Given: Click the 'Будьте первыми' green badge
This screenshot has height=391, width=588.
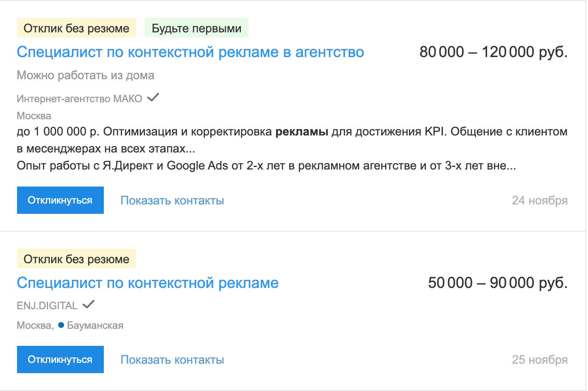Looking at the screenshot, I should [x=197, y=28].
